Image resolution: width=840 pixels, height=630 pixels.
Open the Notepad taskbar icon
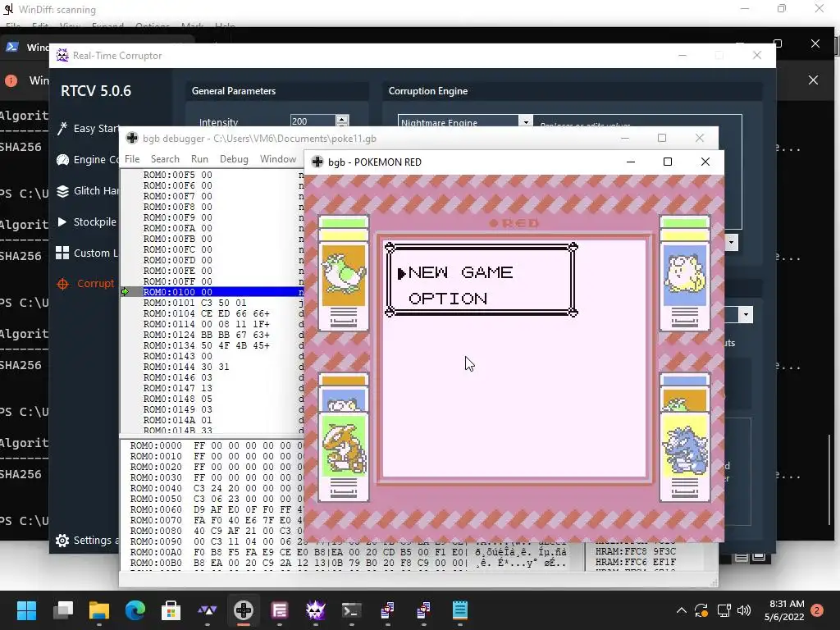click(459, 610)
